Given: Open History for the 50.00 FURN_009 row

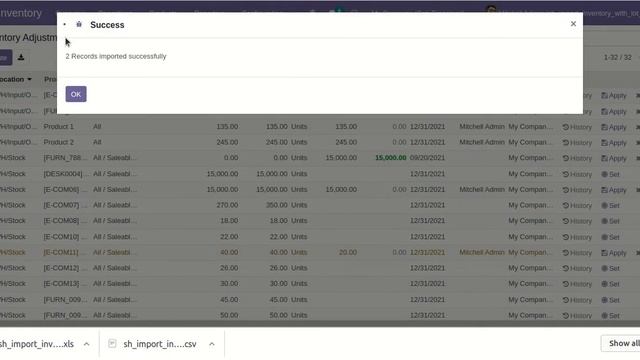Looking at the screenshot, I should pyautogui.click(x=577, y=316).
